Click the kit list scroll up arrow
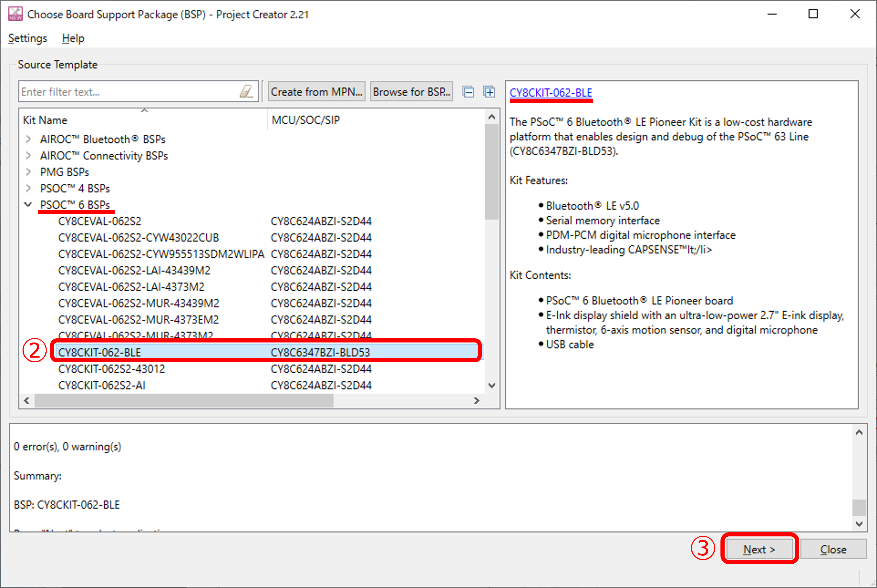 pos(492,117)
